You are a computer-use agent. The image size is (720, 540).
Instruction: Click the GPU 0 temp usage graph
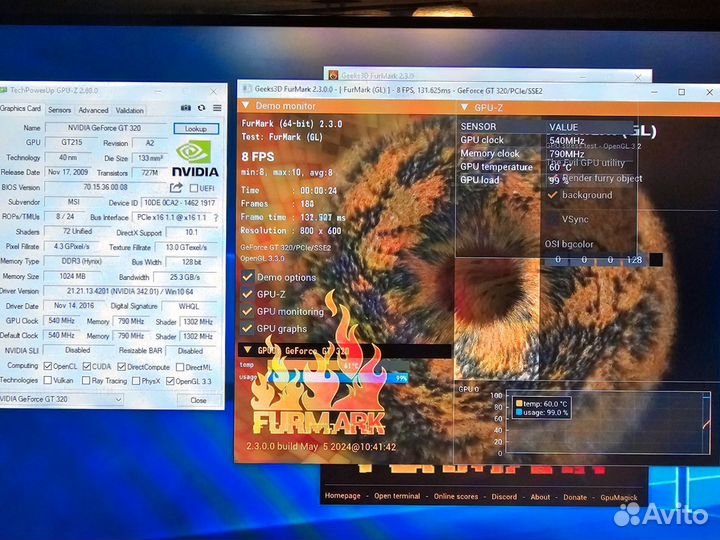pos(607,423)
